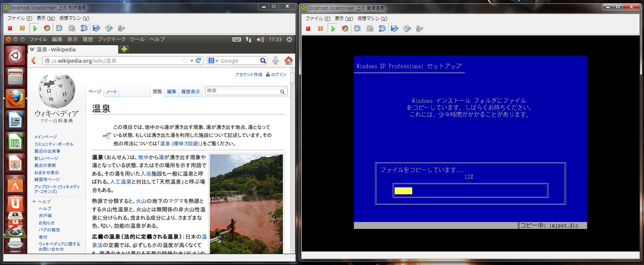The image size is (644, 265).
Task: Open the ブックマーク menu in Firefox
Action: point(112,39)
